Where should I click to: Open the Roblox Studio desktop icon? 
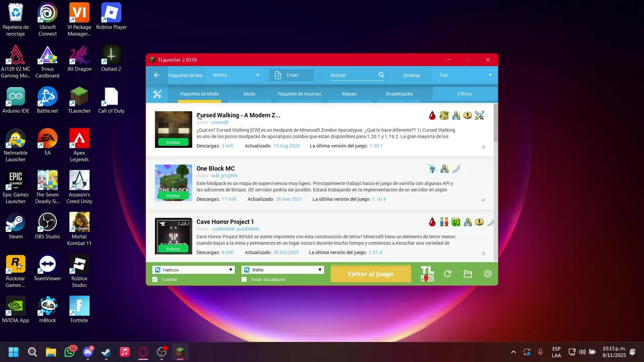(x=79, y=271)
